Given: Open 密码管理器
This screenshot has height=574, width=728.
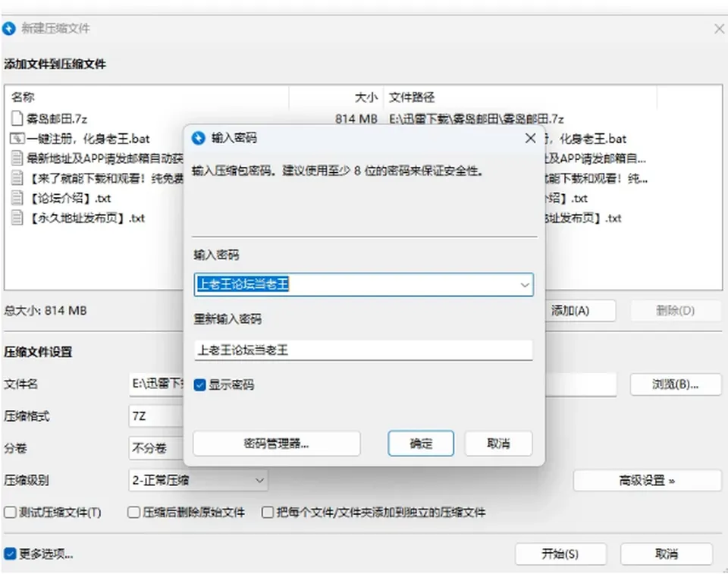Looking at the screenshot, I should (276, 444).
